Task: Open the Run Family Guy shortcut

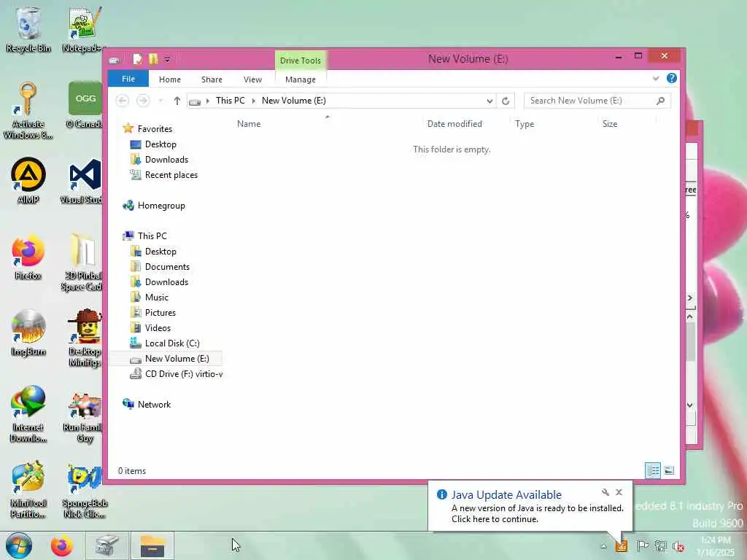Action: point(84,418)
